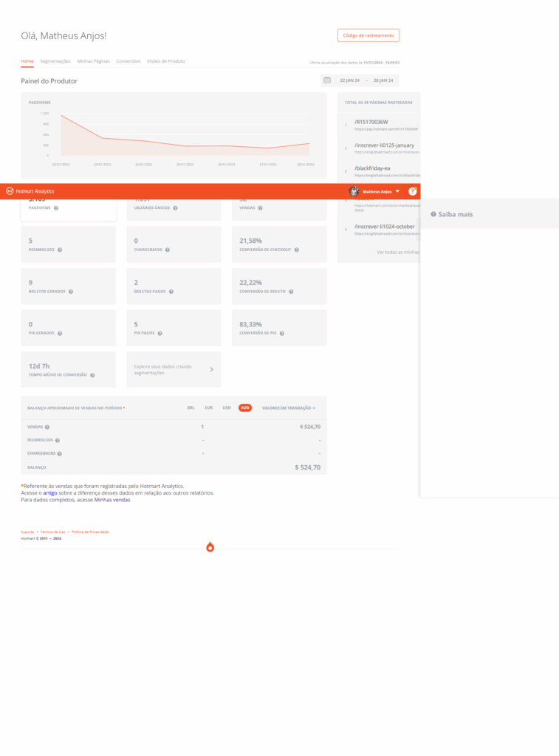Viewport: 559px width, 756px height.
Task: Click the Hotmart flame icon in footer
Action: 210,547
